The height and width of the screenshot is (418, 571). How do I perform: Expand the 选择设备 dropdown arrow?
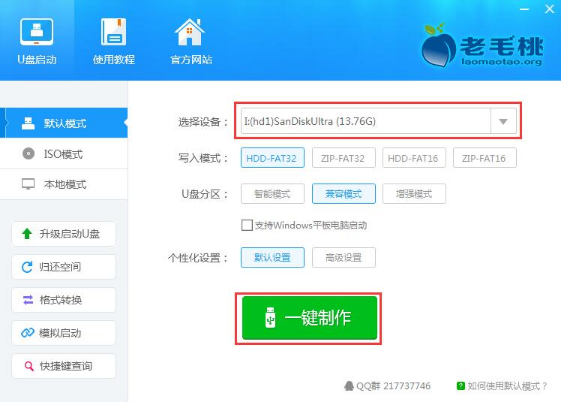pyautogui.click(x=503, y=121)
